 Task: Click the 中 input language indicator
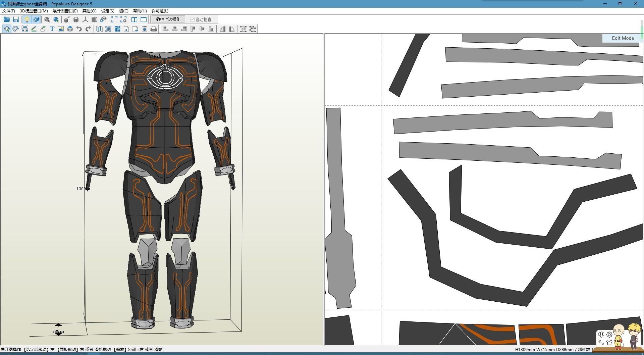pyautogui.click(x=601, y=335)
